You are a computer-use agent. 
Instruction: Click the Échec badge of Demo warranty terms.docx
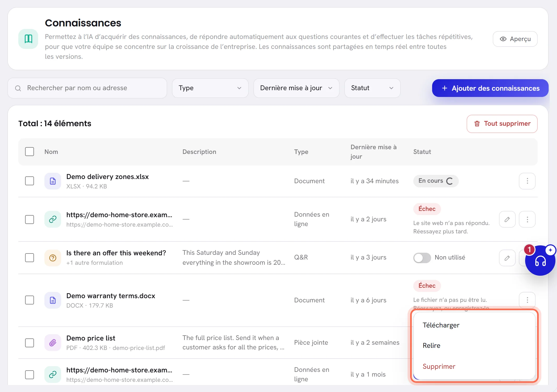point(427,286)
